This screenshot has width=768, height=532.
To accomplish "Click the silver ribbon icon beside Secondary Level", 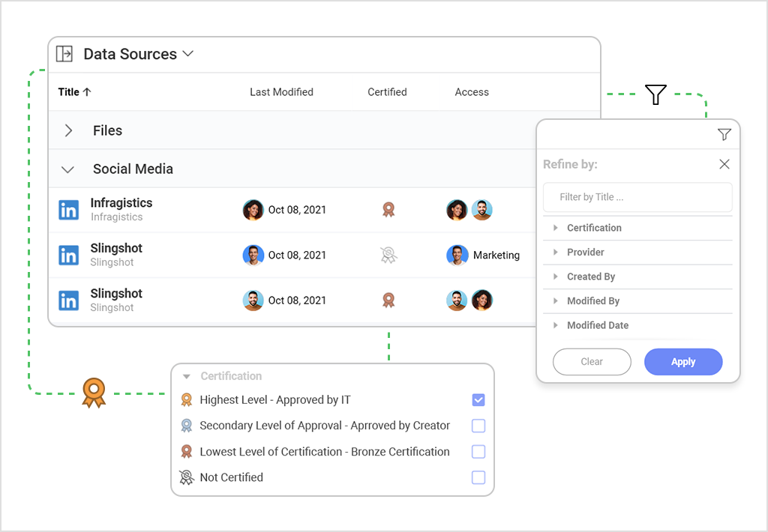I will click(x=186, y=426).
